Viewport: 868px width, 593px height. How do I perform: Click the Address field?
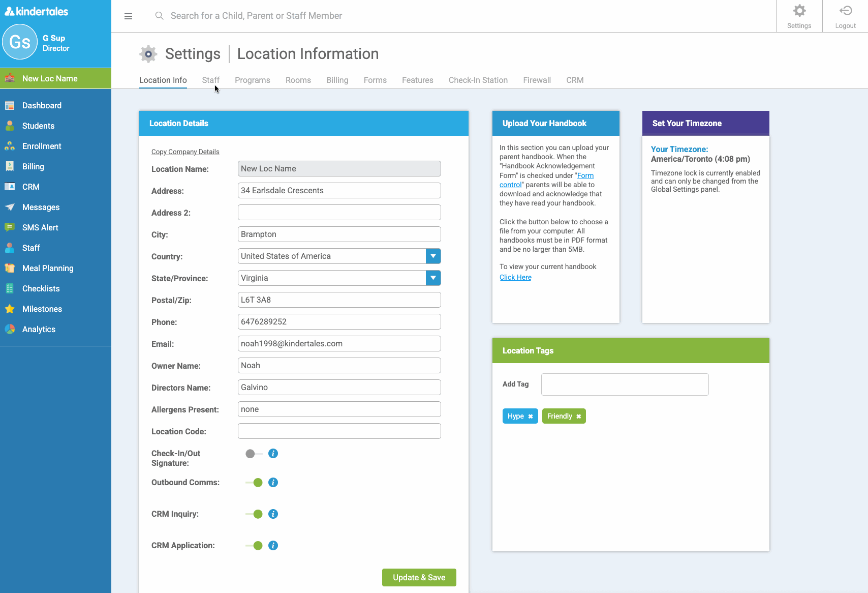tap(339, 190)
